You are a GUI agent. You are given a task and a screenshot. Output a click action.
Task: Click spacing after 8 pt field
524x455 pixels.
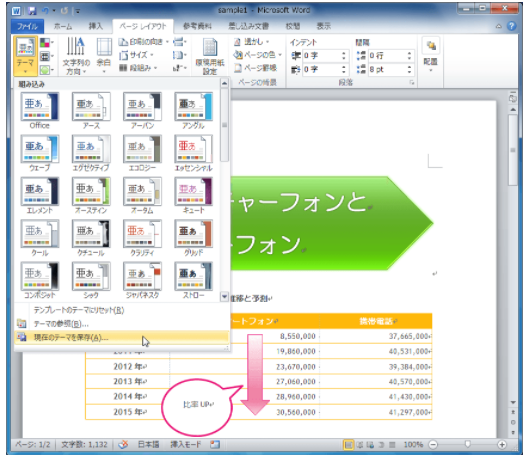(387, 69)
